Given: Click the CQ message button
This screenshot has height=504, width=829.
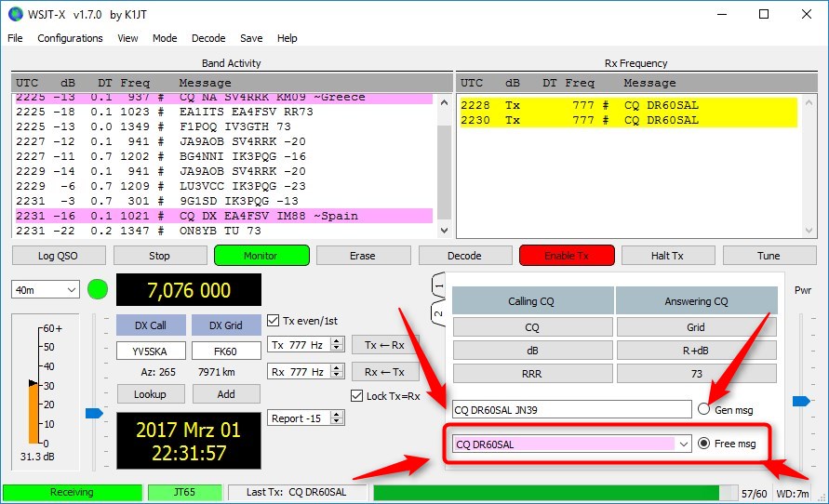Looking at the screenshot, I should tap(532, 327).
